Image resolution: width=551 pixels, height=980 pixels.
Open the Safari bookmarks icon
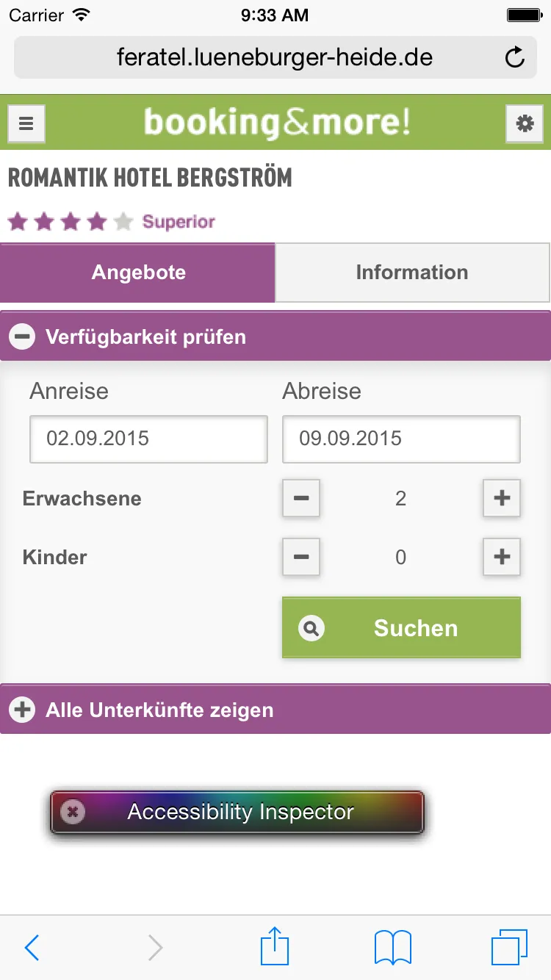(392, 947)
